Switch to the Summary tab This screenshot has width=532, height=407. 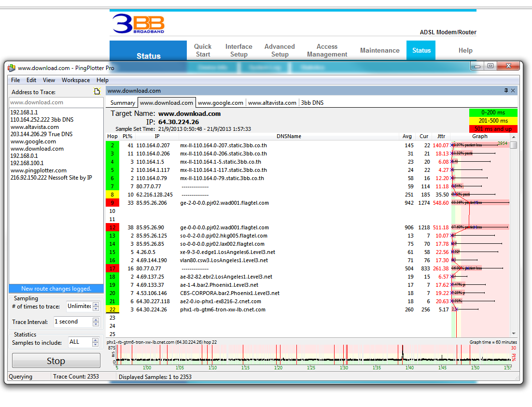123,102
